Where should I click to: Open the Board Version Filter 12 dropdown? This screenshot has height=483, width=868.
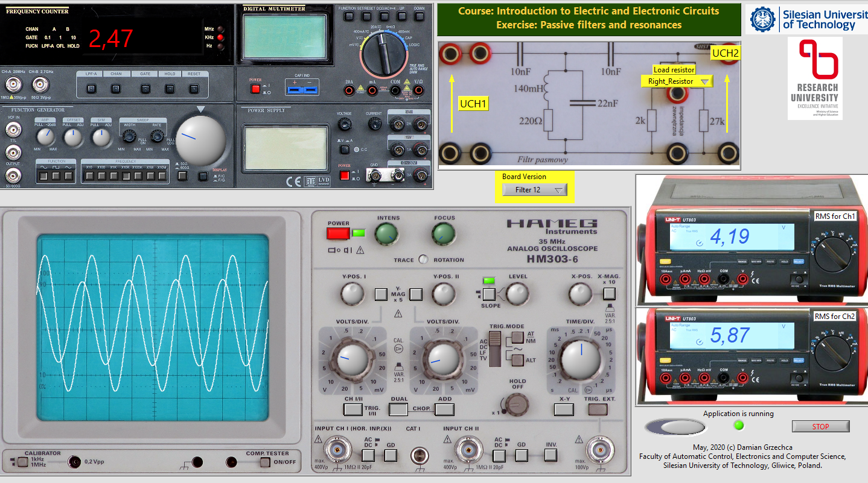(534, 190)
